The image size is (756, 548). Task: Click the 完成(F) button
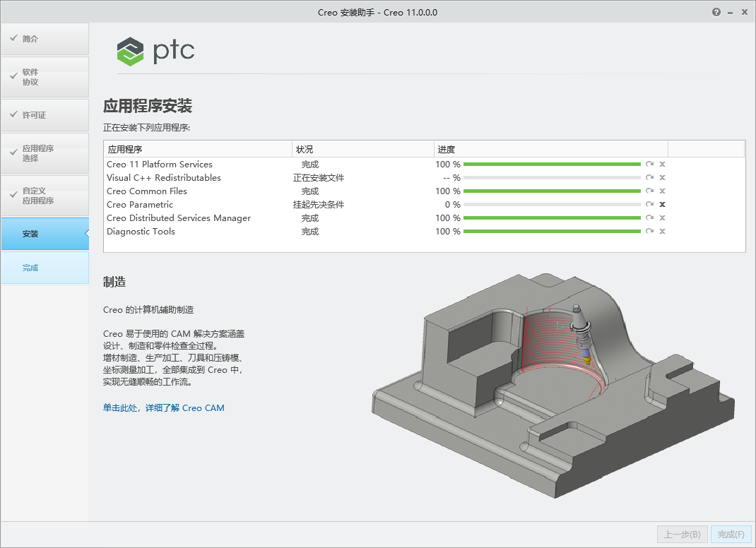[730, 535]
